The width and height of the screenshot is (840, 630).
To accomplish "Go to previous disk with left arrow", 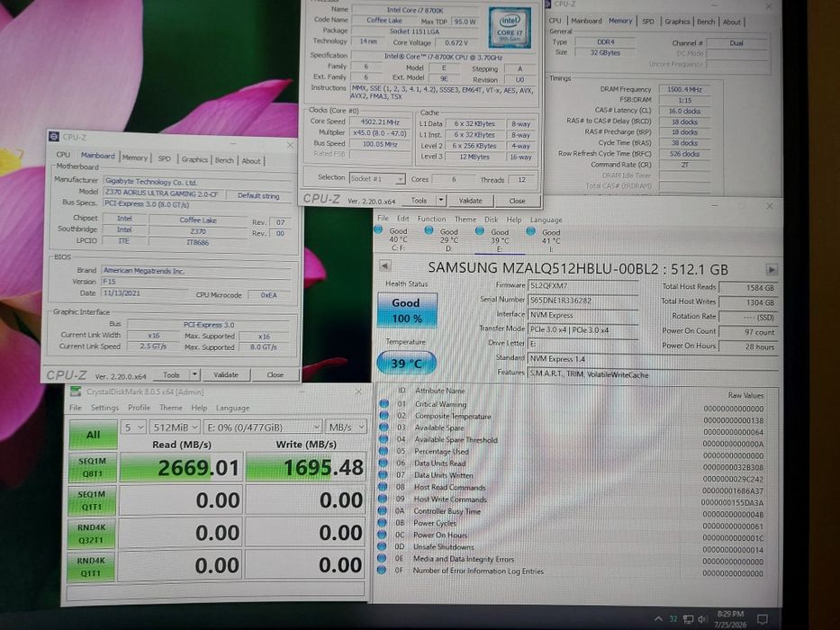I will (x=384, y=265).
